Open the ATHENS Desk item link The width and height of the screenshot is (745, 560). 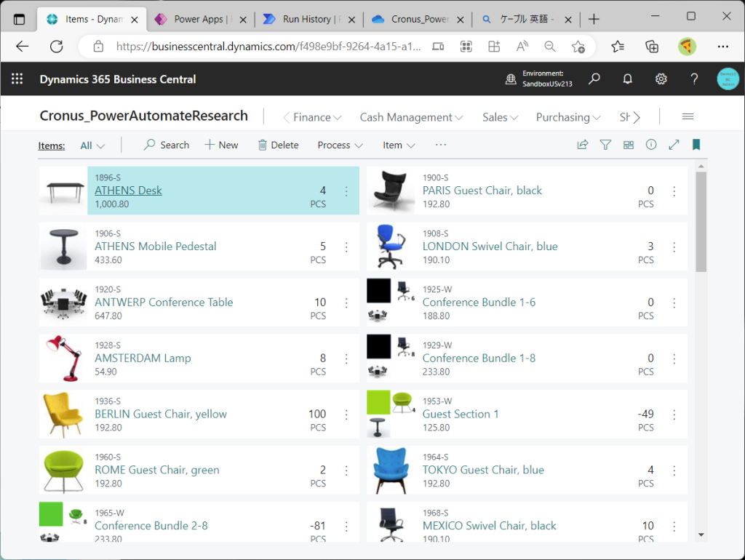(x=128, y=191)
